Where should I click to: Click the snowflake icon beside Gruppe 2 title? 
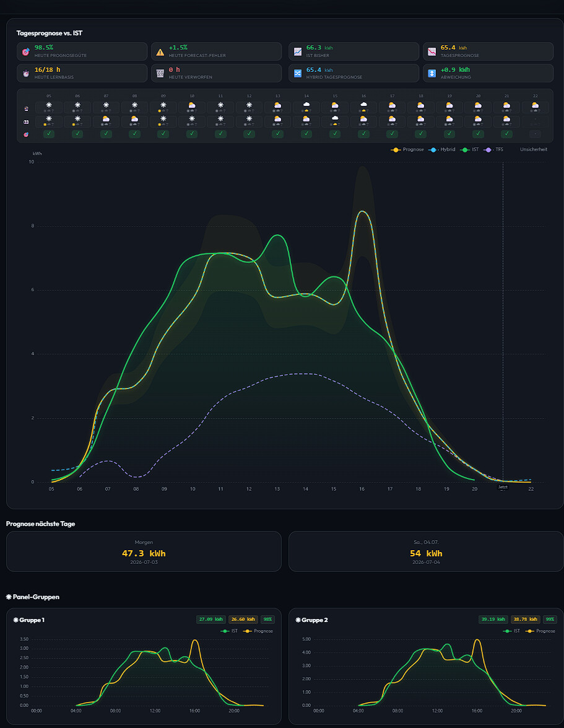pyautogui.click(x=298, y=620)
